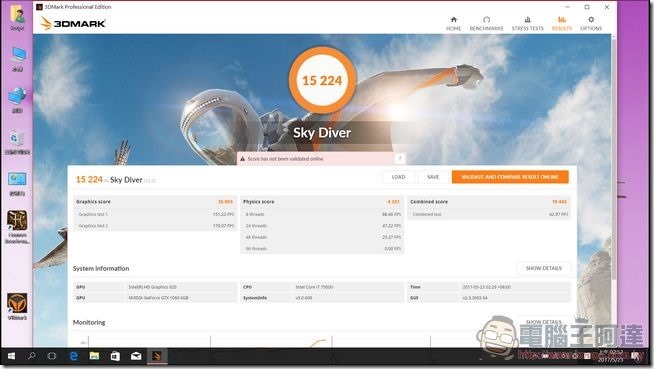Viewport: 654px width, 369px height.
Task: Open Task View from the taskbar
Action: tap(52, 356)
